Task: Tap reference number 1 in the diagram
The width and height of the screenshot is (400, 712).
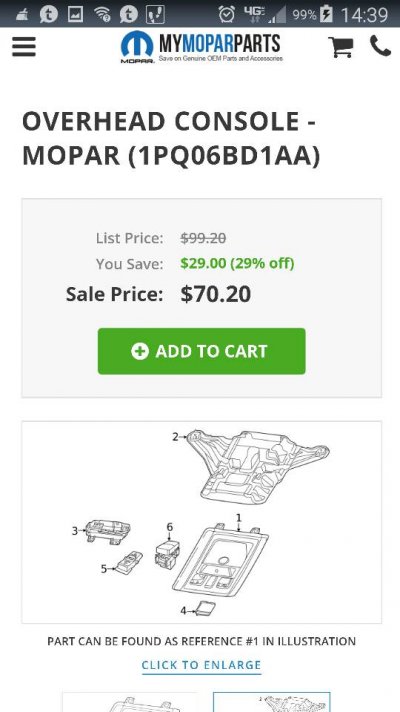Action: coord(238,518)
